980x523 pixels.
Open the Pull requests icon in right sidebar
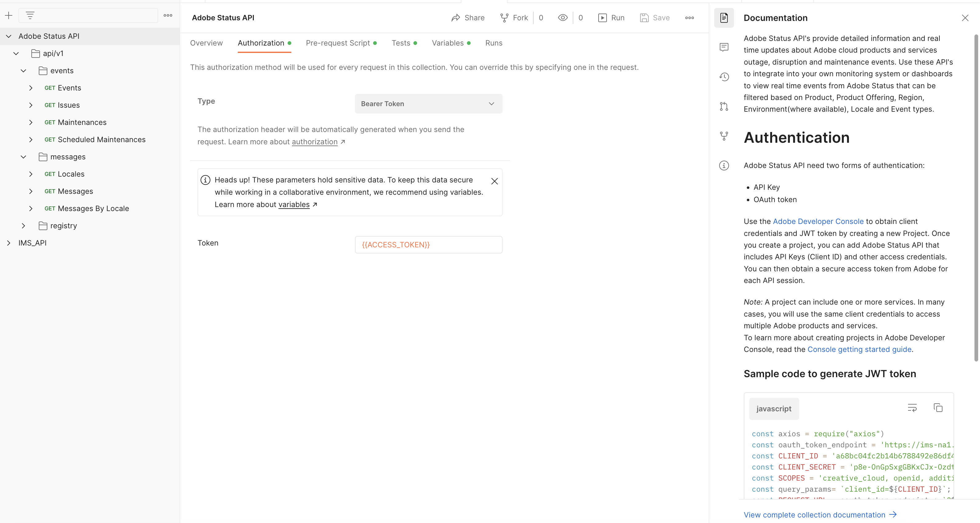point(723,106)
